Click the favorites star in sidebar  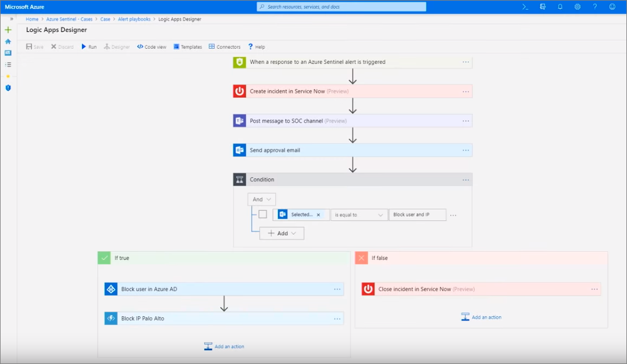[8, 76]
